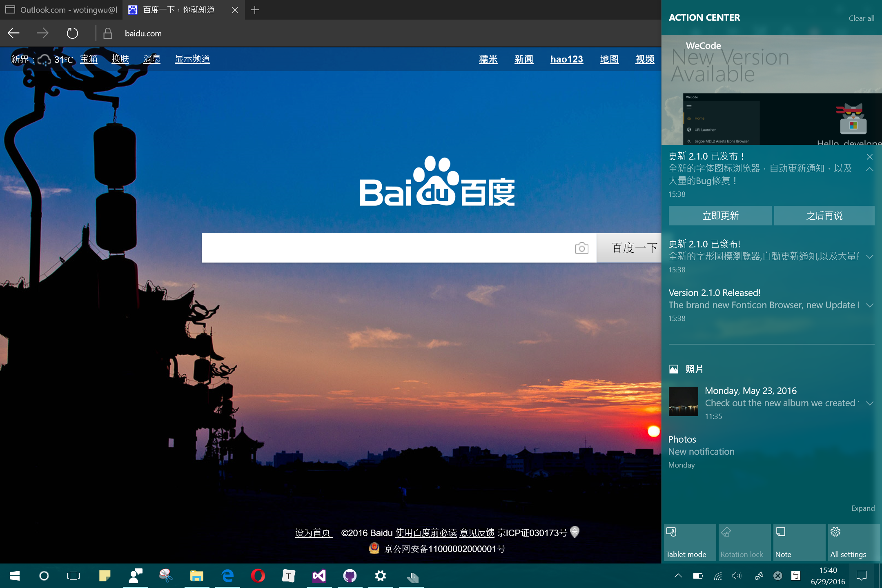Expand the 更新 2.1.0 已發布 notification
This screenshot has width=882, height=588.
pos(870,257)
